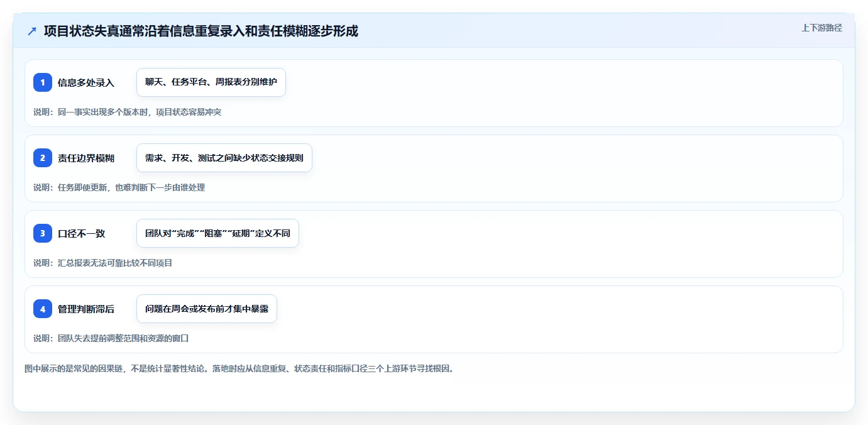
Task: Select the 需求、开发、测试之间缺少状态交接规则 chip
Action: (x=224, y=158)
